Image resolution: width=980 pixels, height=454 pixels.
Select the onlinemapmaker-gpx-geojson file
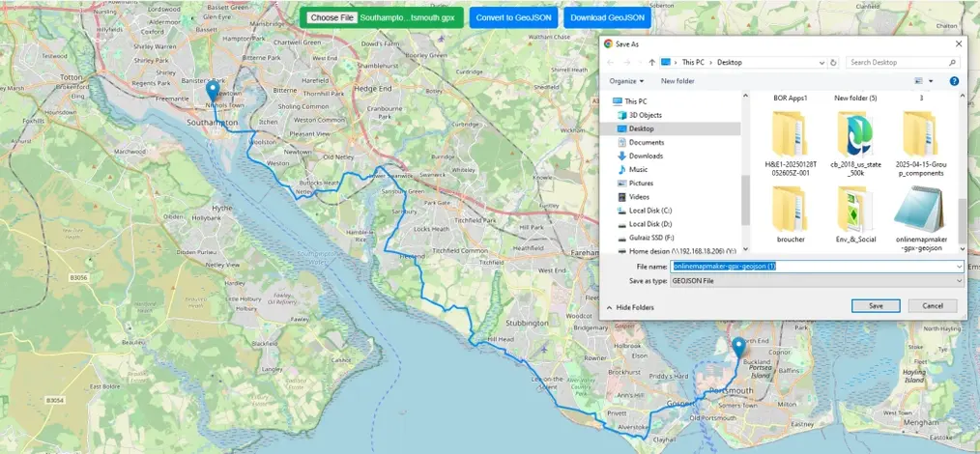click(x=919, y=218)
